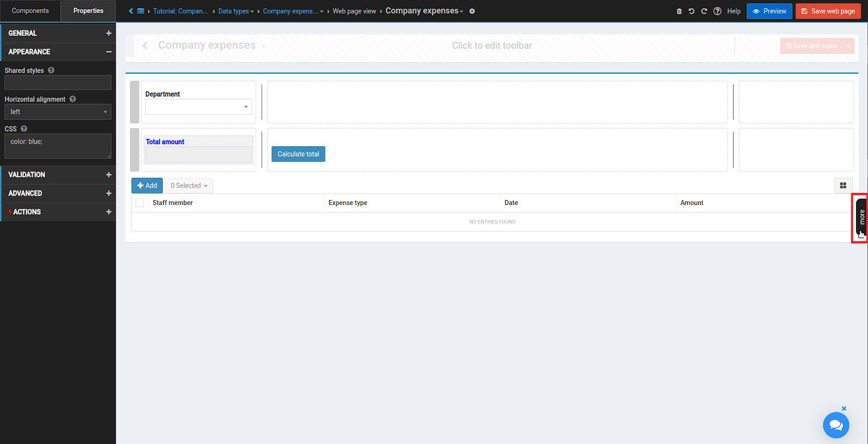Expand the ACTIONS section
The image size is (868, 444).
click(x=108, y=211)
